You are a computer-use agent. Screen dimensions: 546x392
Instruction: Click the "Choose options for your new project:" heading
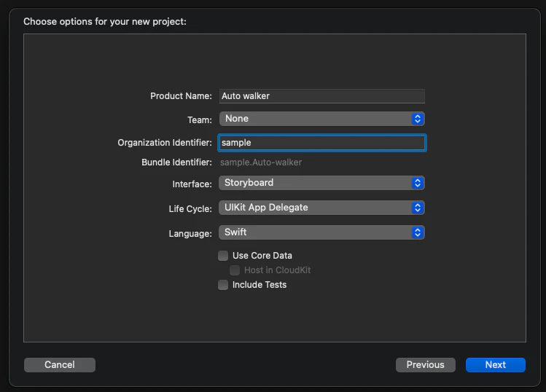pyautogui.click(x=105, y=22)
